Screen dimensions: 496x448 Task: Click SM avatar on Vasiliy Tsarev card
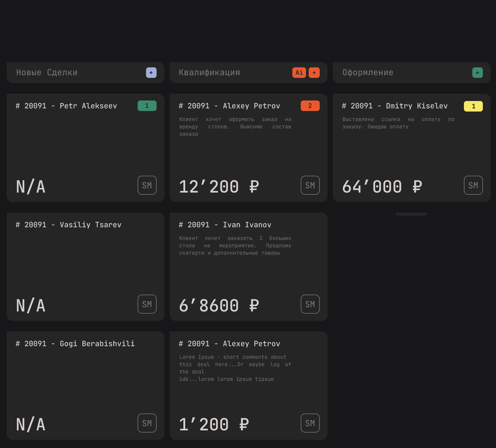coord(147,304)
